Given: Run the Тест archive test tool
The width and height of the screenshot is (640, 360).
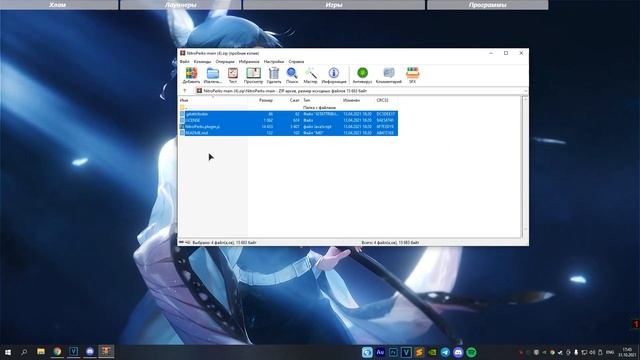Looking at the screenshot, I should [x=233, y=76].
